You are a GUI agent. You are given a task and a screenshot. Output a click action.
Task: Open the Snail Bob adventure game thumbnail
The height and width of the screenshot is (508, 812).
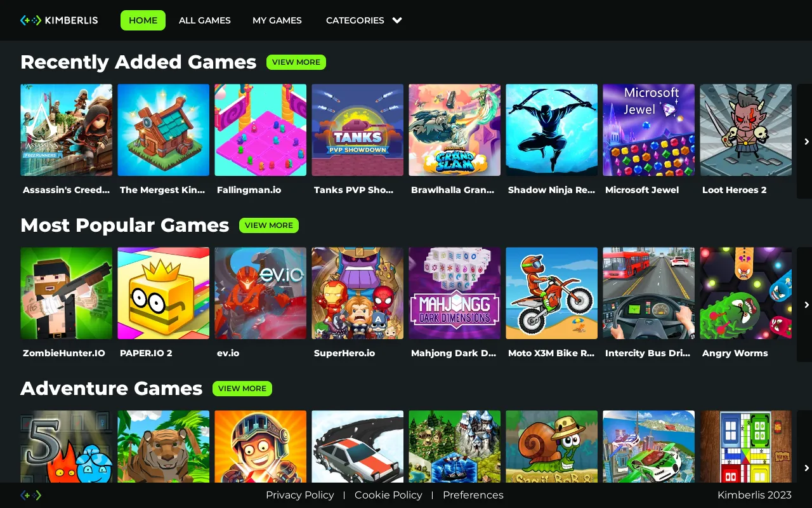[551, 446]
